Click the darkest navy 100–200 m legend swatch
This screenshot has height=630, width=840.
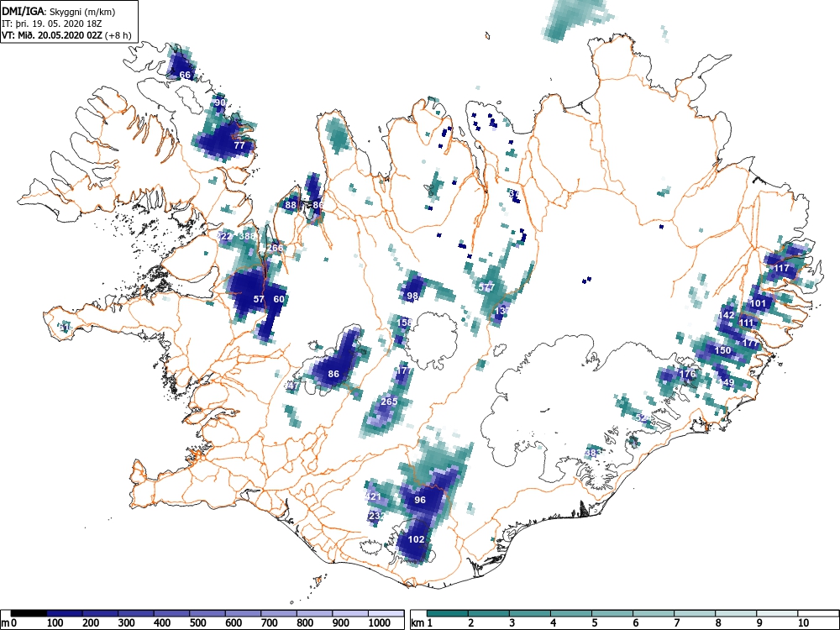[65, 612]
